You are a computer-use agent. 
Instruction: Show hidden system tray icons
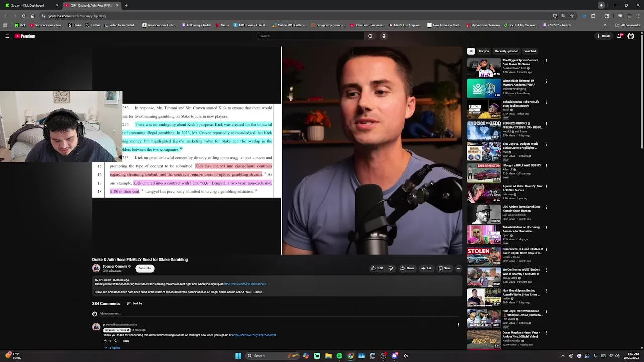point(563,356)
